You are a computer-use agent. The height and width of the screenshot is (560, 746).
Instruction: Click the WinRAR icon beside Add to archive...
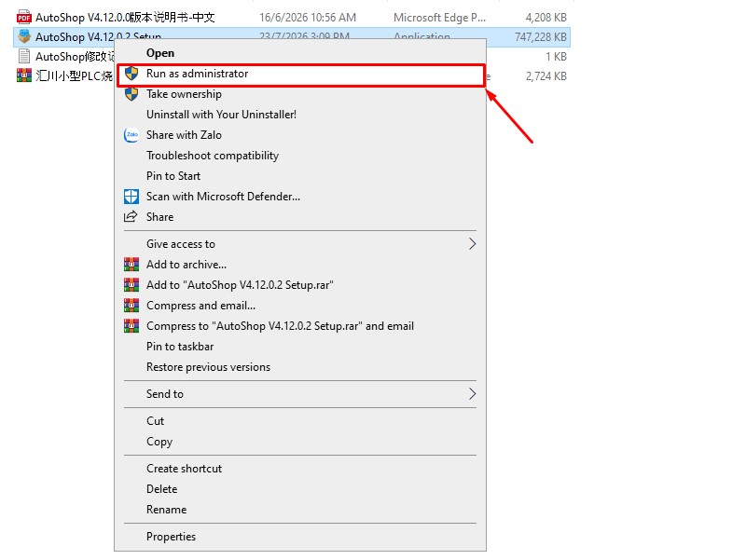coord(131,265)
